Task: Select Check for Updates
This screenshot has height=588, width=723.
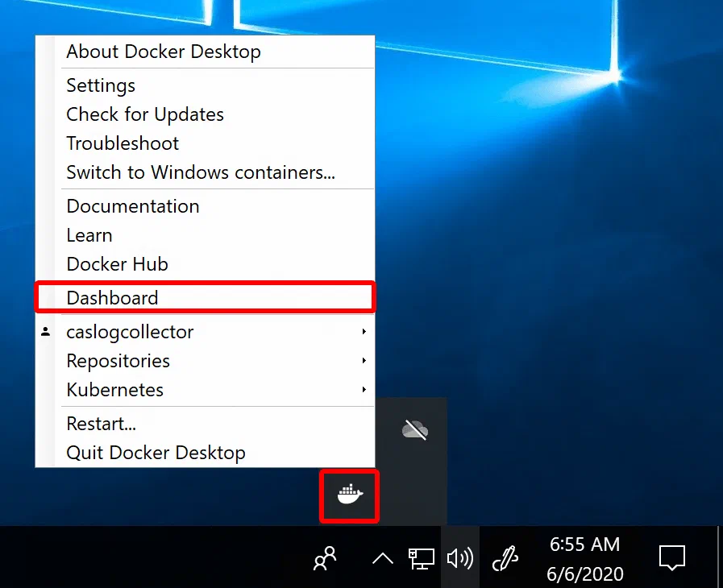Action: 206,114
